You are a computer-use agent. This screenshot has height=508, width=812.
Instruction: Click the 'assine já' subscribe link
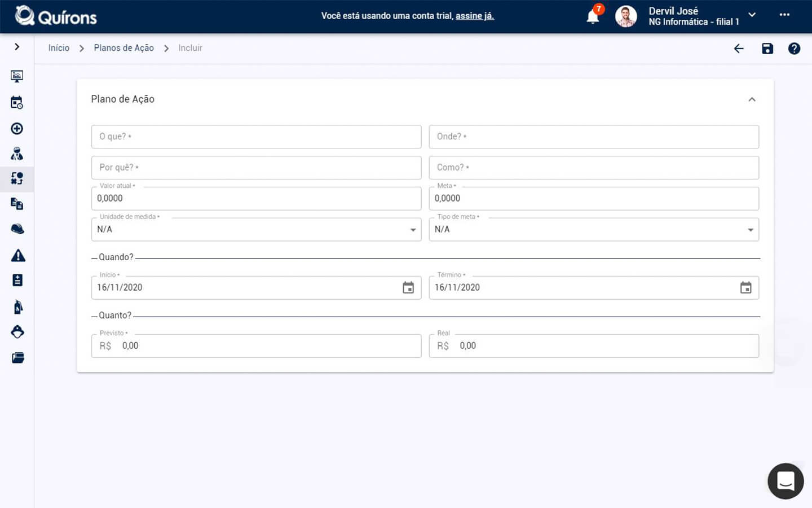point(474,16)
